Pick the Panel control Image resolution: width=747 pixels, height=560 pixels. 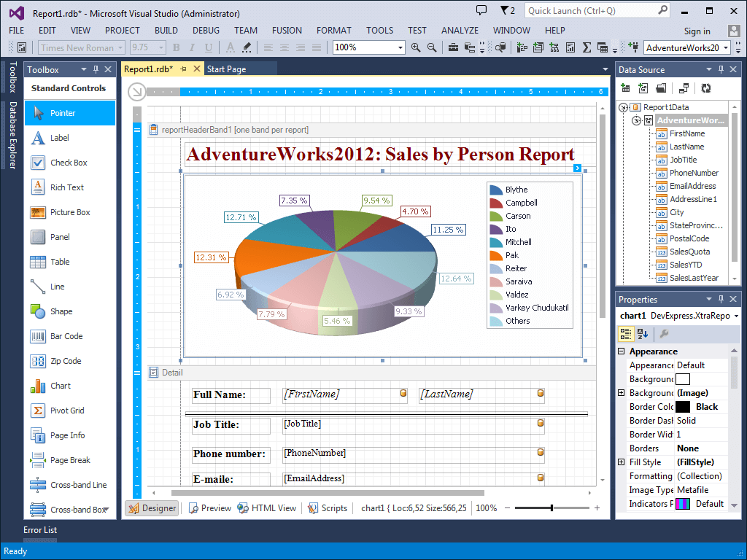click(70, 237)
